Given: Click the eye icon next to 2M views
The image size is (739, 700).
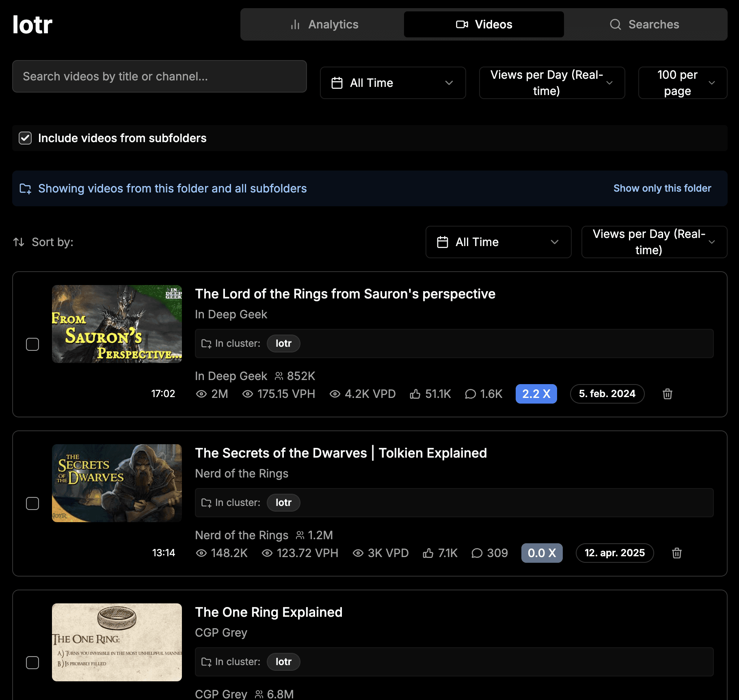Looking at the screenshot, I should (201, 394).
